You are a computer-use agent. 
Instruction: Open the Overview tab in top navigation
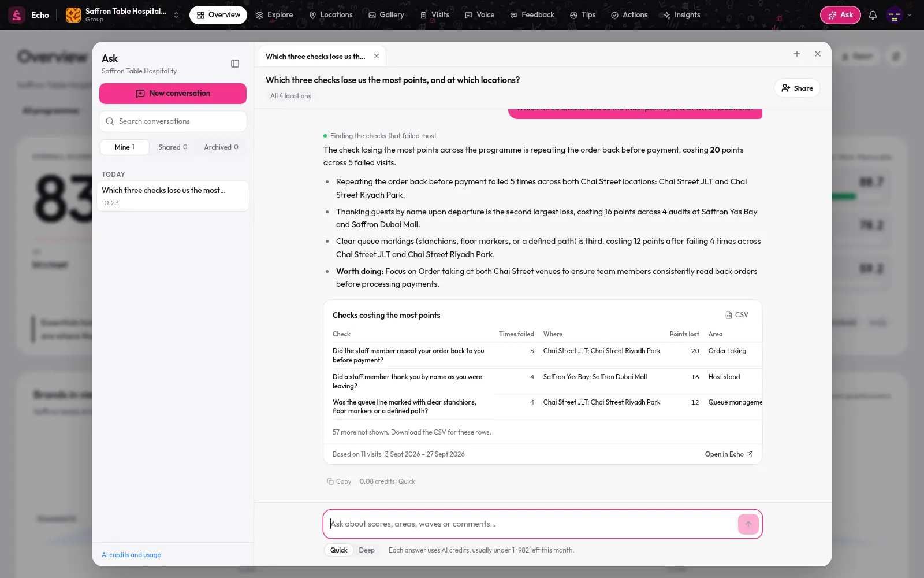[218, 15]
